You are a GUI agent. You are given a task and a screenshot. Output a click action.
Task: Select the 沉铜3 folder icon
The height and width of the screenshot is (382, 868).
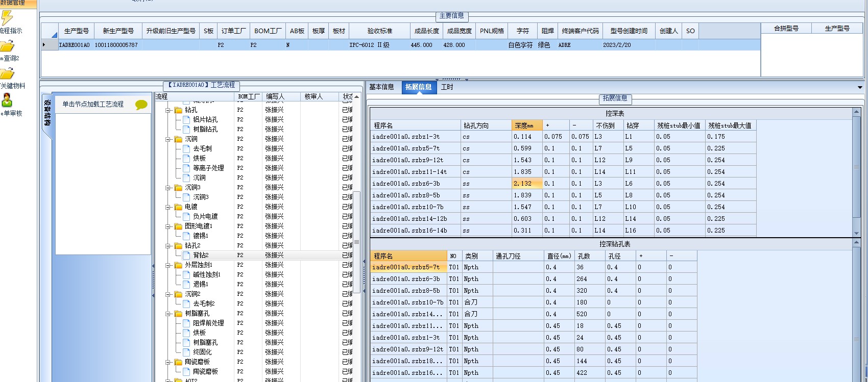(178, 188)
